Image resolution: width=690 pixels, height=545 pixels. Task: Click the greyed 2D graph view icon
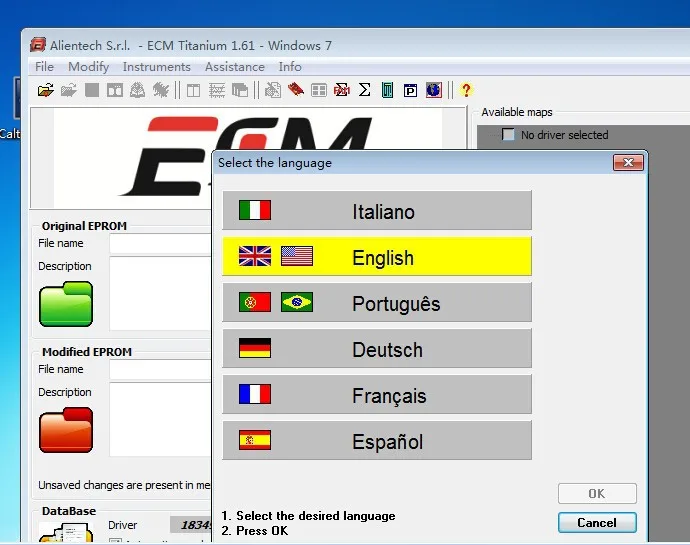point(217,90)
